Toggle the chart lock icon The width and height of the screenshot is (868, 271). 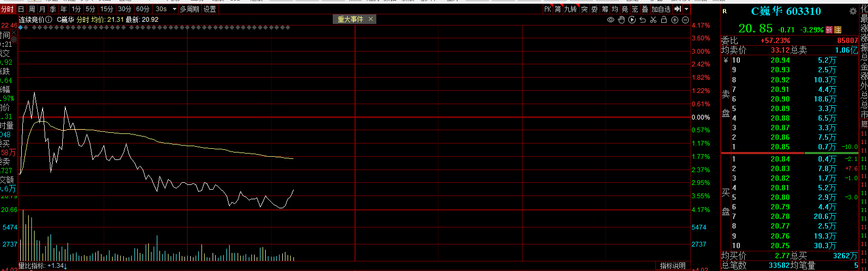click(664, 20)
